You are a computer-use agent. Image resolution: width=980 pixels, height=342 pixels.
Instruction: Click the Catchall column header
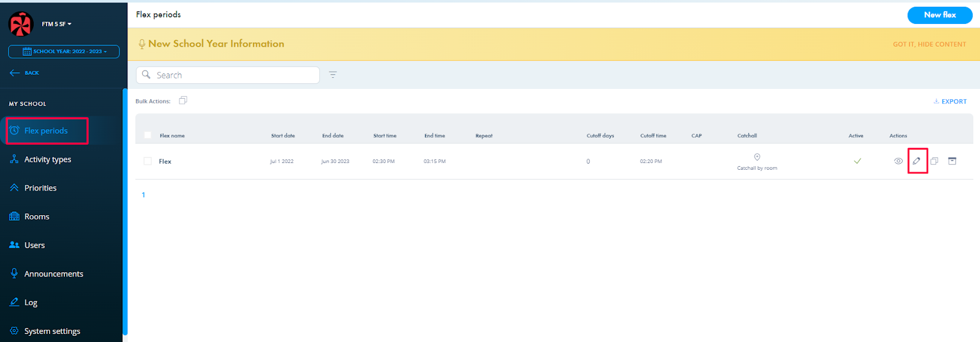tap(747, 136)
